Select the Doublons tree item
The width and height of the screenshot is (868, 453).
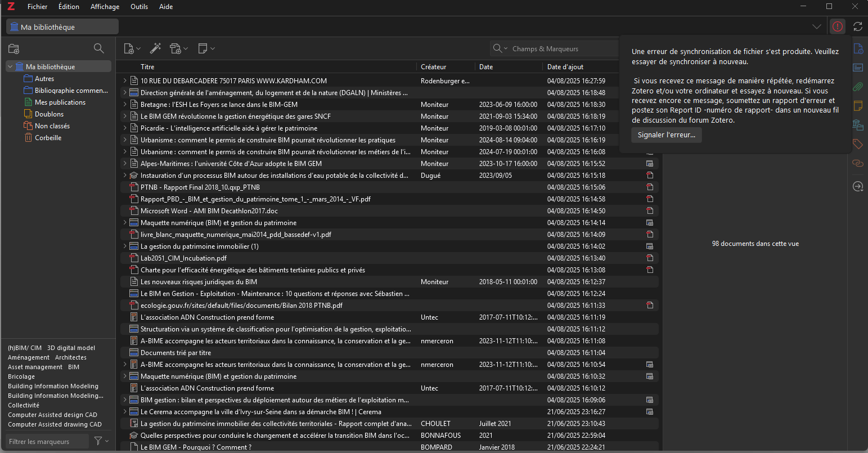point(49,114)
